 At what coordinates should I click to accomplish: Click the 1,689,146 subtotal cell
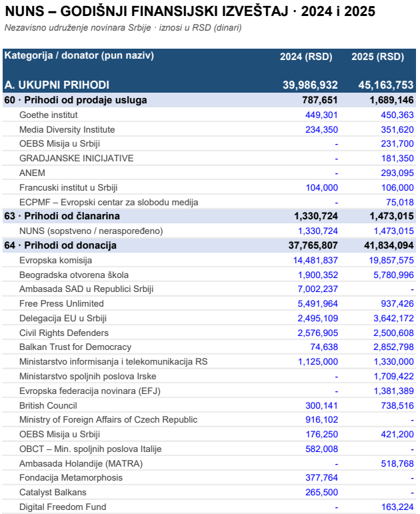391,100
